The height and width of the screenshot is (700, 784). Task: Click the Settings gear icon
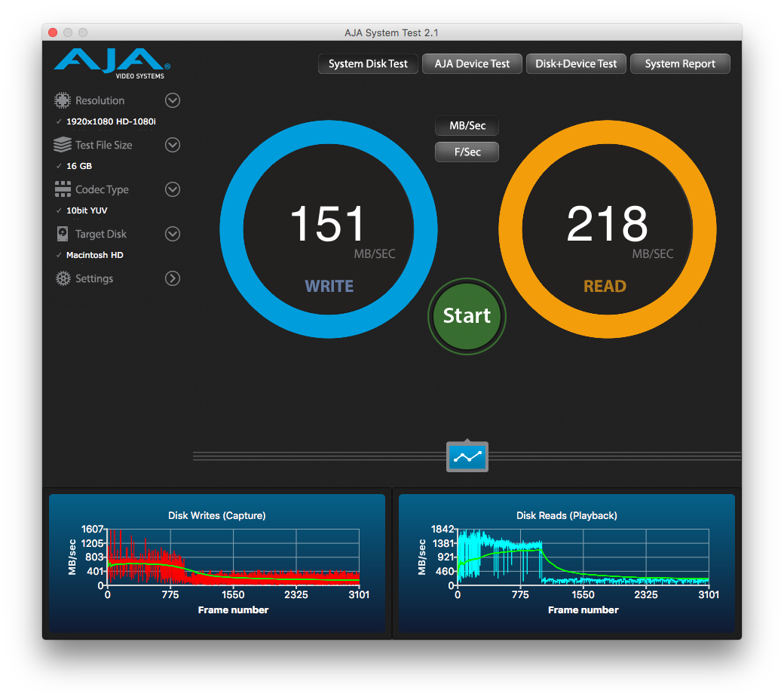click(x=63, y=278)
